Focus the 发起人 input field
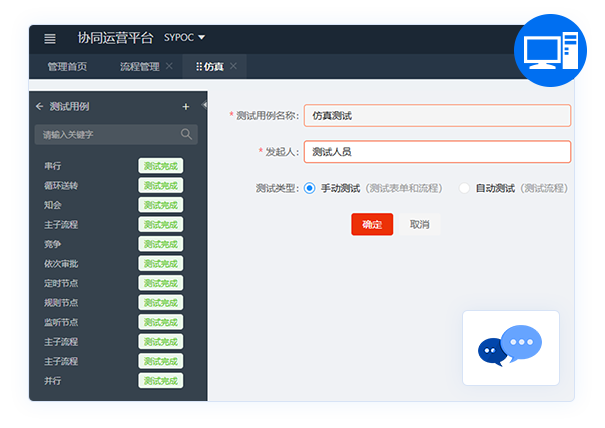The image size is (605, 428). click(x=437, y=152)
